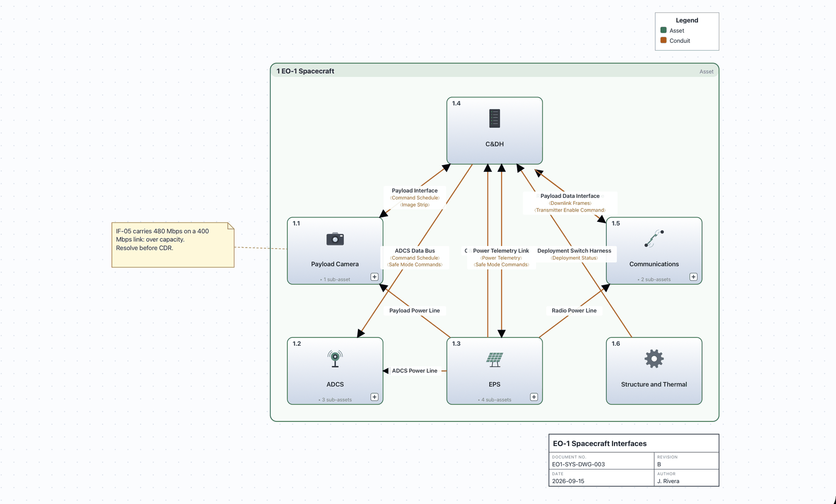Click the EO-1 Spacecraft Interfaces title block heading
Image resolution: width=836 pixels, height=504 pixels.
[x=600, y=443]
